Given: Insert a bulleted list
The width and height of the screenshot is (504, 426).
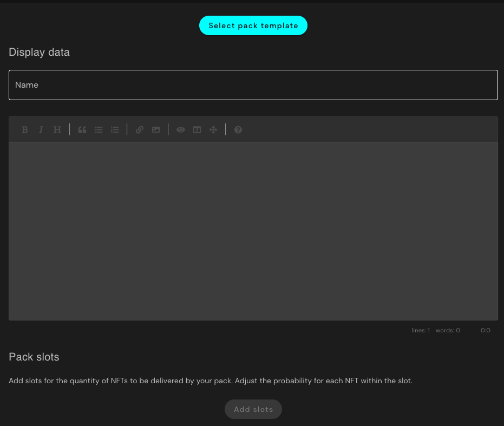Looking at the screenshot, I should point(99,130).
